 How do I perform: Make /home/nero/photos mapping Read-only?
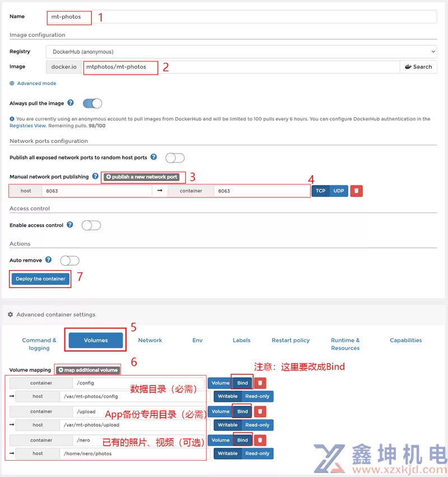[257, 453]
